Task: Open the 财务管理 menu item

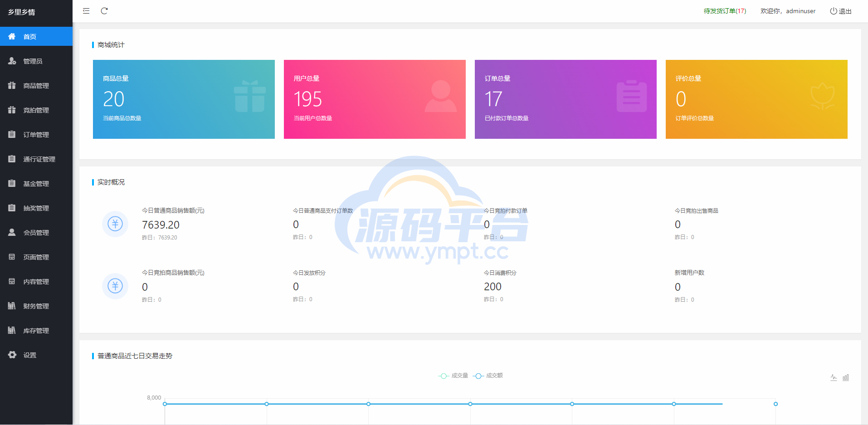Action: [36, 306]
